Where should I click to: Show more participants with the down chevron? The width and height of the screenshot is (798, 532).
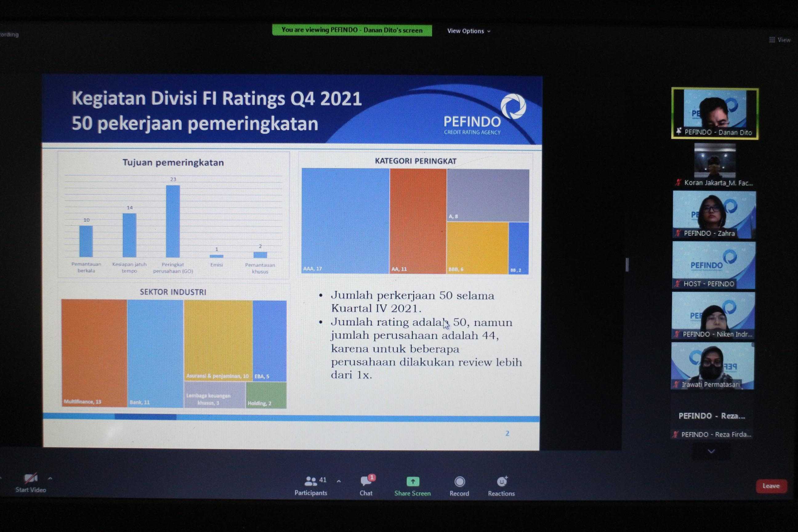711,451
